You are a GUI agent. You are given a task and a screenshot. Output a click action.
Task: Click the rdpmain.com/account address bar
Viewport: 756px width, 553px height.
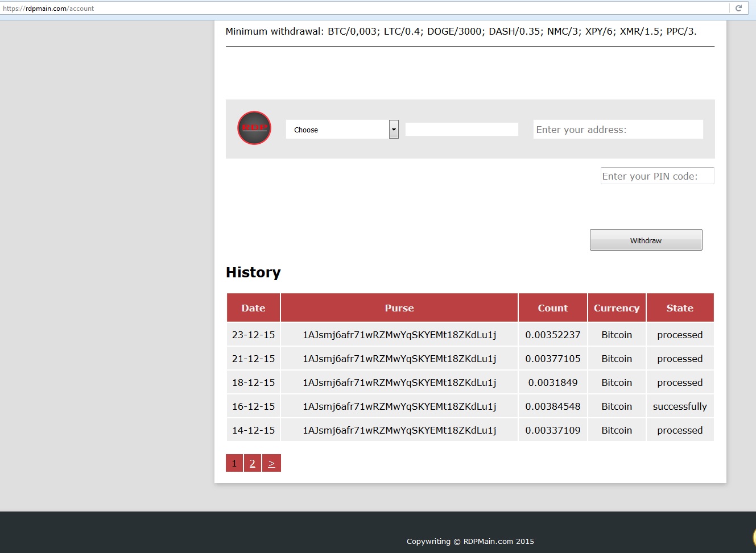364,9
